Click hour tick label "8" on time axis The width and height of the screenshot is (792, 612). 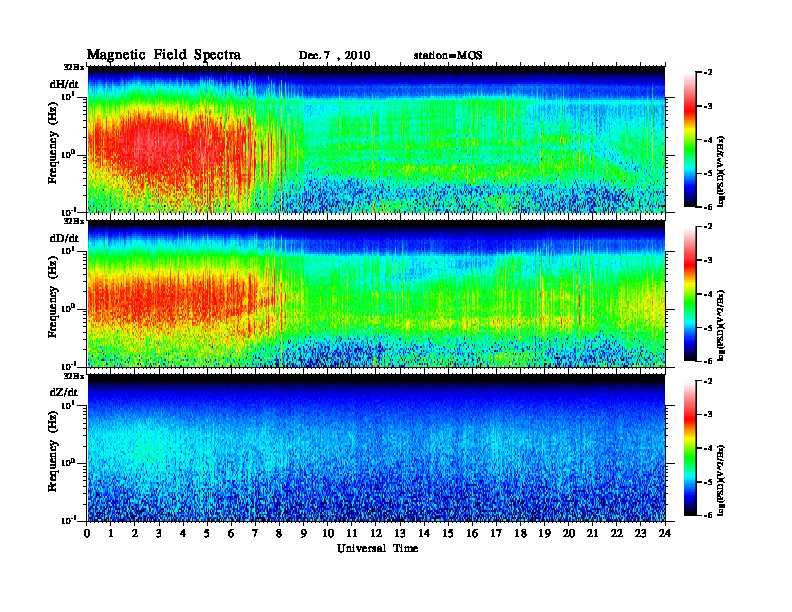tap(279, 533)
